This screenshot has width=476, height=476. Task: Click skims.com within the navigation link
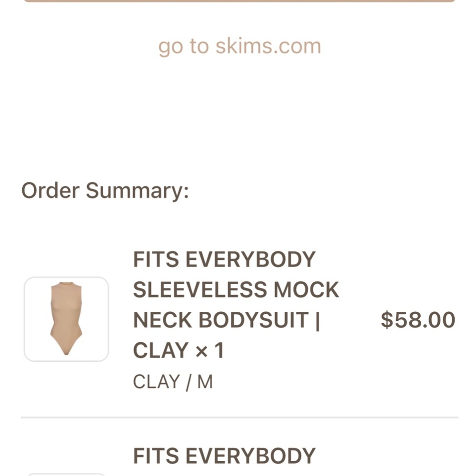(268, 45)
